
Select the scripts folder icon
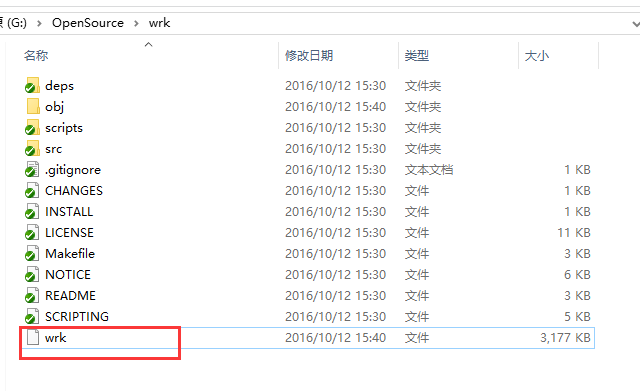[x=32, y=127]
